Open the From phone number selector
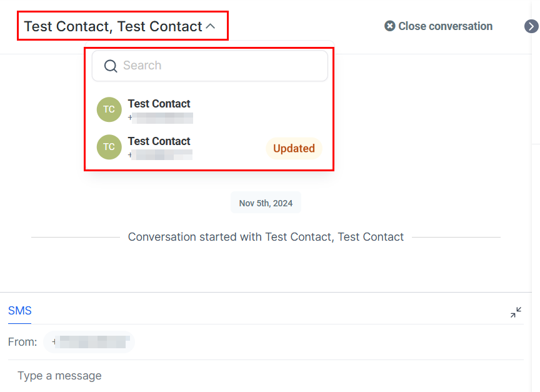The height and width of the screenshot is (392, 540). [89, 342]
